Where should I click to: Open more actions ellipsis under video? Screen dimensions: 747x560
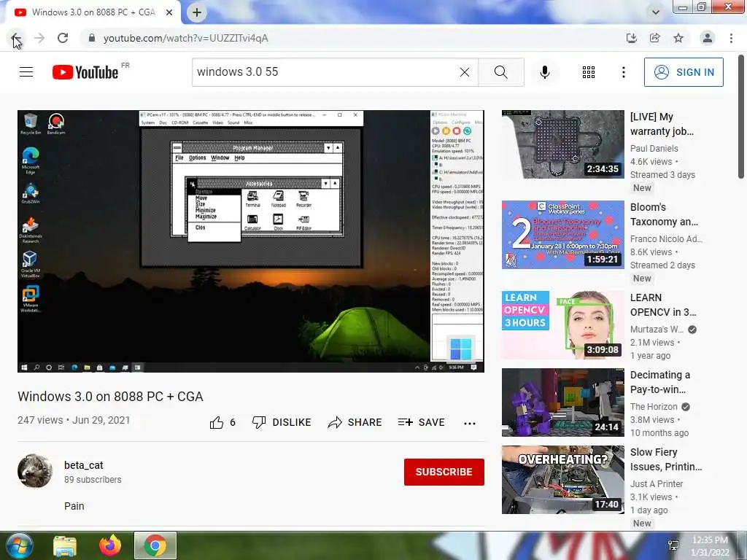(x=470, y=423)
